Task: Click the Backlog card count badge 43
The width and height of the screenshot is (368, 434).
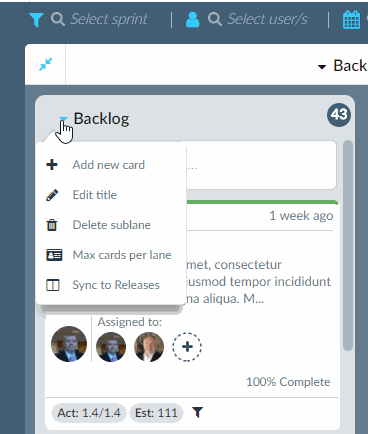Action: pos(339,115)
